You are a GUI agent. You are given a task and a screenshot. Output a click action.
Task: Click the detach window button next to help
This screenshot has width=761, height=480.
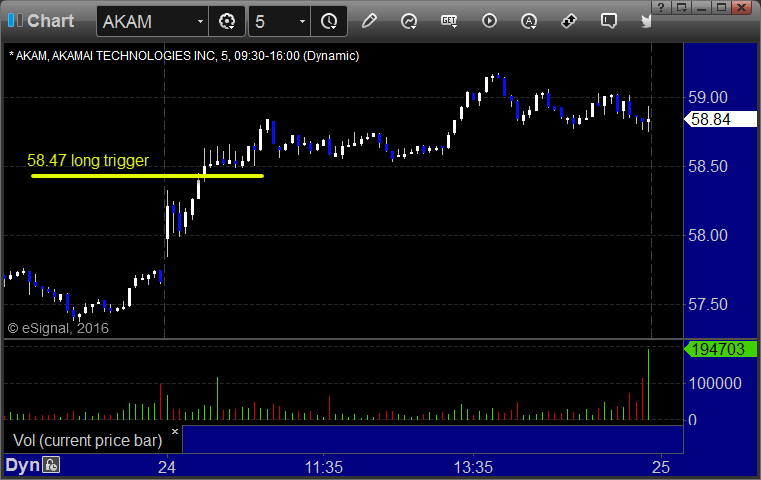681,8
